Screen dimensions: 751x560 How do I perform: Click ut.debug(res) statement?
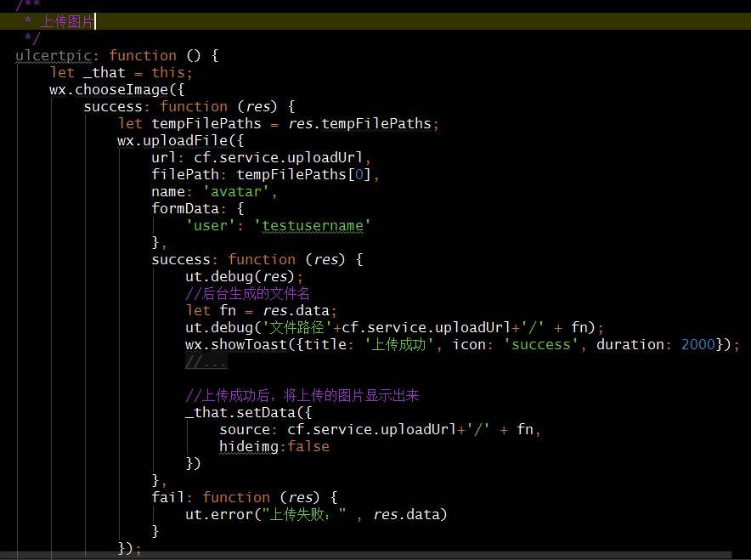click(244, 277)
